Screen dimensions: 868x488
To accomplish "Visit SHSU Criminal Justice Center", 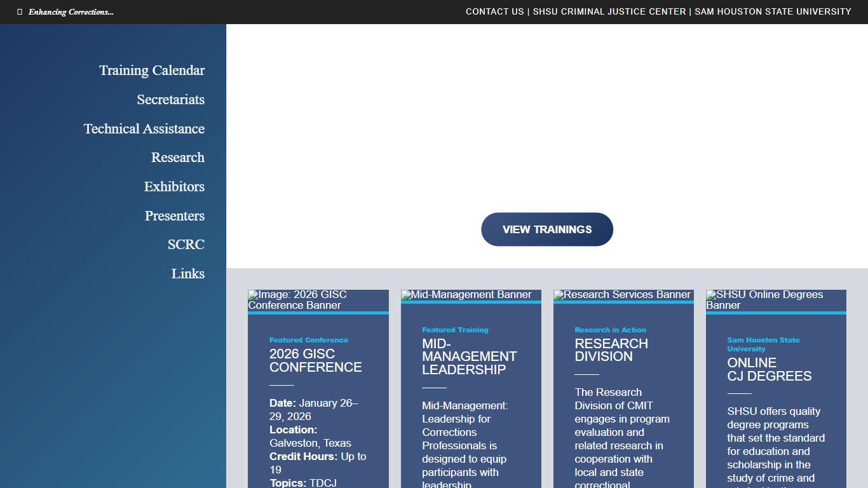I will (x=609, y=11).
